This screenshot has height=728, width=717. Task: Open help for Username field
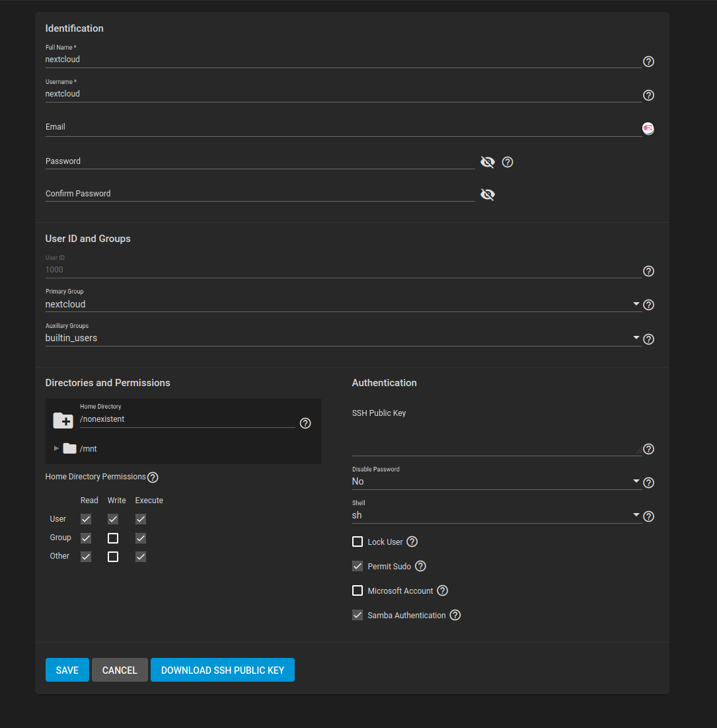(x=648, y=95)
